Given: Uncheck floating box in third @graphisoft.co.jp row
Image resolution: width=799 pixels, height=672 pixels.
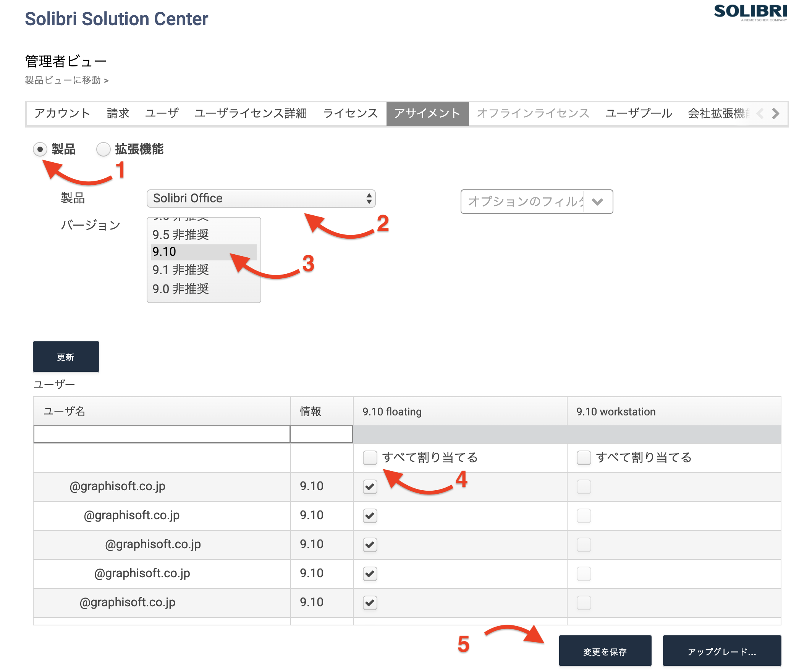Looking at the screenshot, I should coord(370,545).
